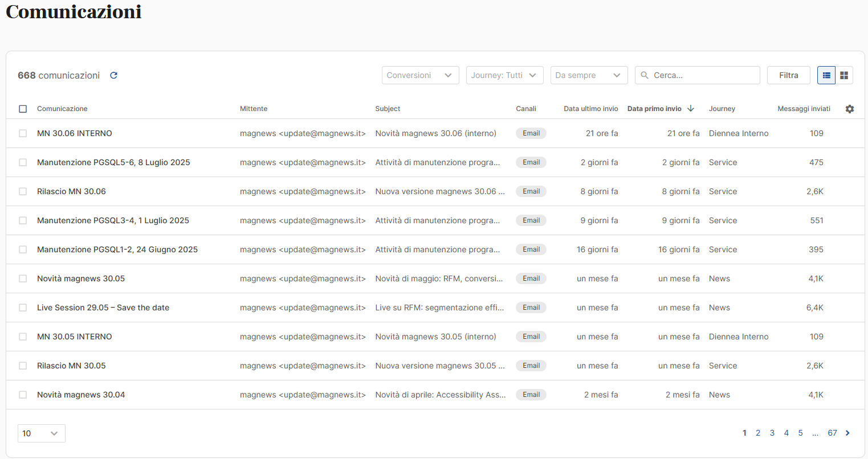Check Manutenzione PGSQL1-2 row checkbox
The height and width of the screenshot is (459, 868).
tap(23, 249)
